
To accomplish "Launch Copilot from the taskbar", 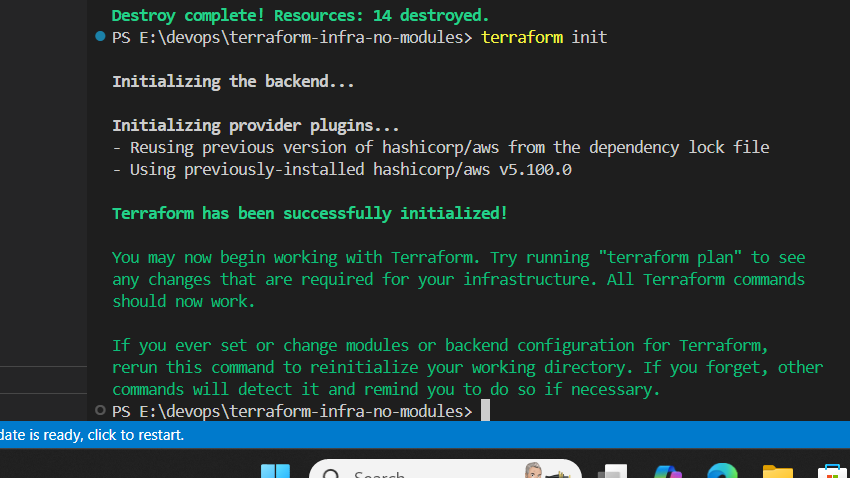I will (667, 472).
